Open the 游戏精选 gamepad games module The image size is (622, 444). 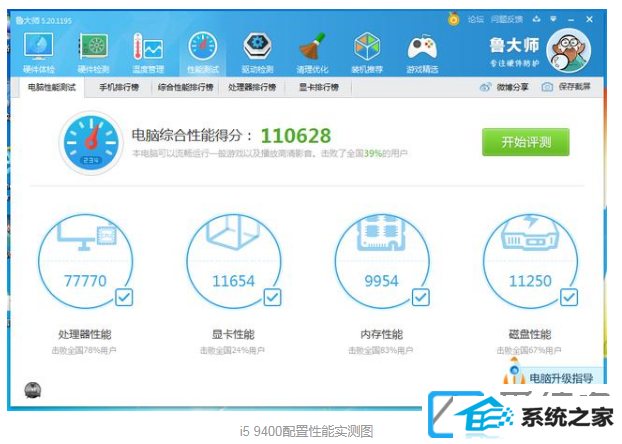click(422, 53)
